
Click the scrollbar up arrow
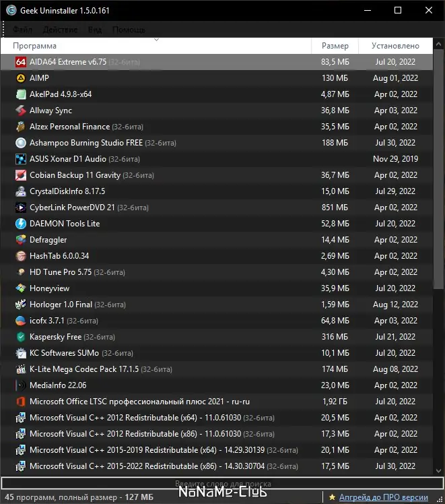coord(438,45)
